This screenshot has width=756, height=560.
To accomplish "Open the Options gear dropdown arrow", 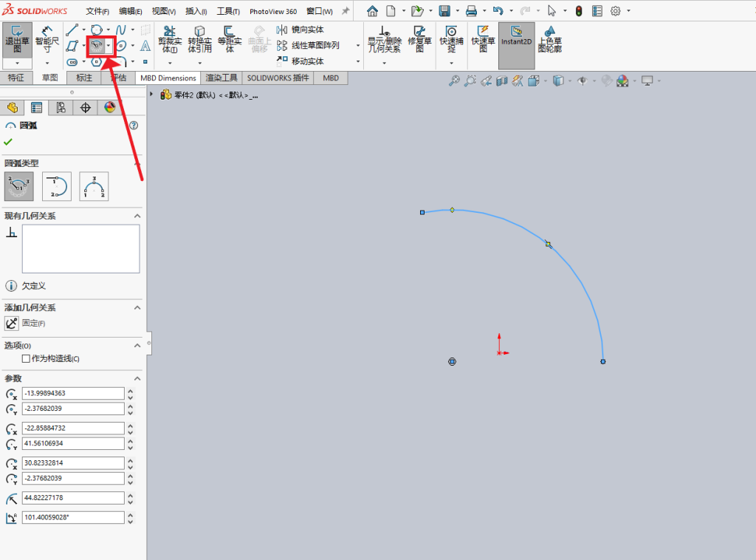I will pos(629,10).
